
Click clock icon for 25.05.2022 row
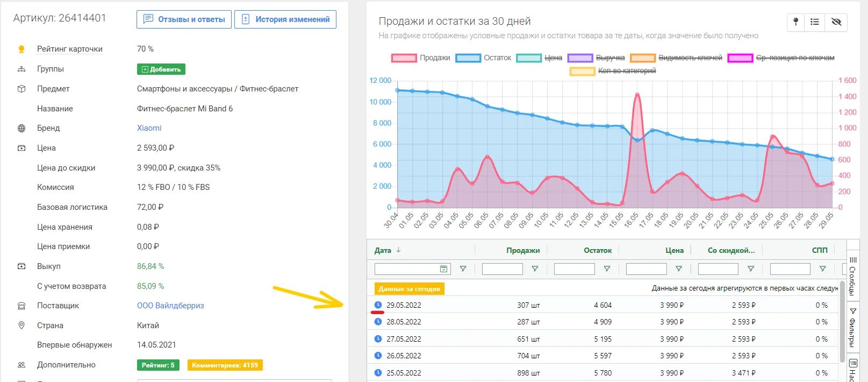378,373
